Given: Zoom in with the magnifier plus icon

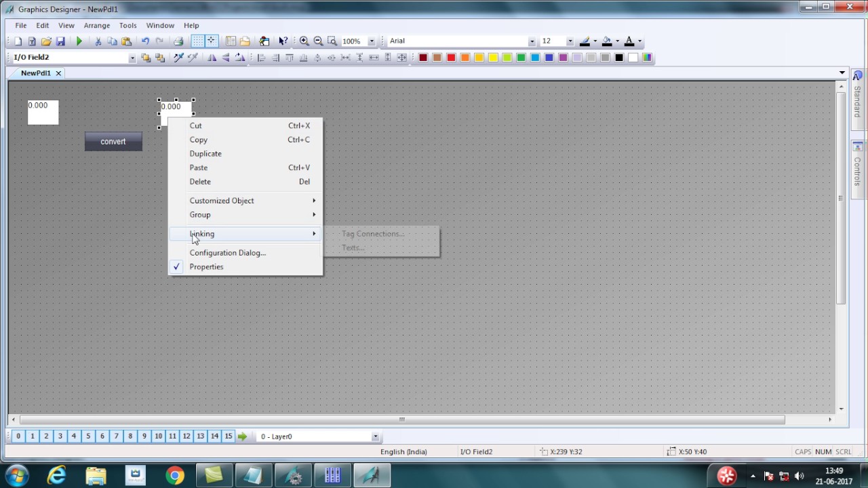Looking at the screenshot, I should click(x=304, y=41).
